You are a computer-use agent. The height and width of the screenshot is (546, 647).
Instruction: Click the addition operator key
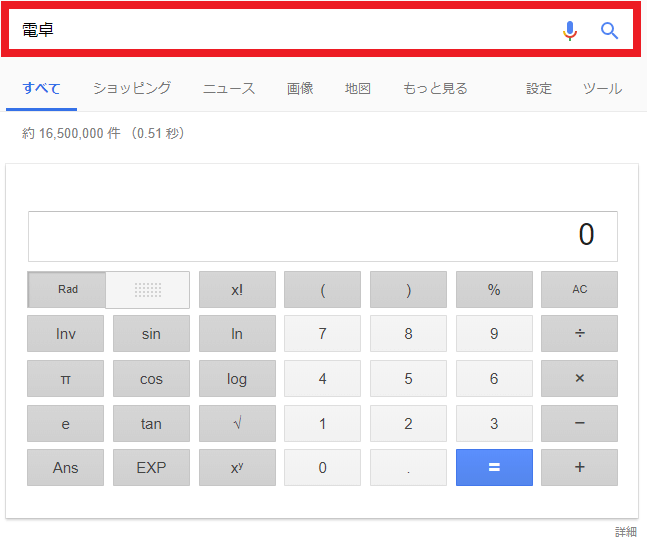click(x=579, y=468)
